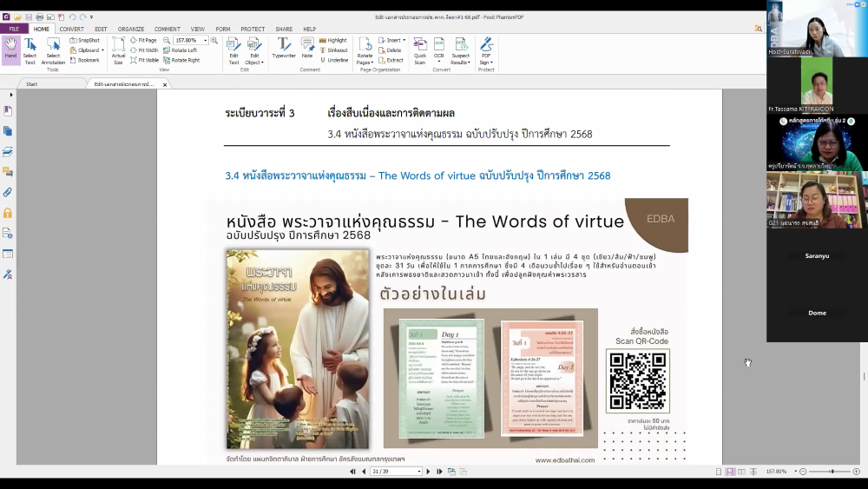
Task: Open the Security lock panel in sidebar
Action: tap(8, 213)
